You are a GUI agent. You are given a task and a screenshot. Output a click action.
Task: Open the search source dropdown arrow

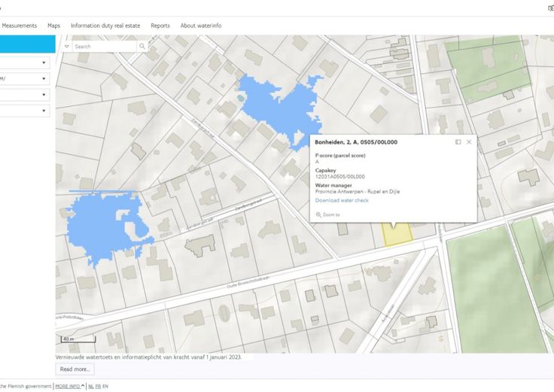click(x=67, y=47)
